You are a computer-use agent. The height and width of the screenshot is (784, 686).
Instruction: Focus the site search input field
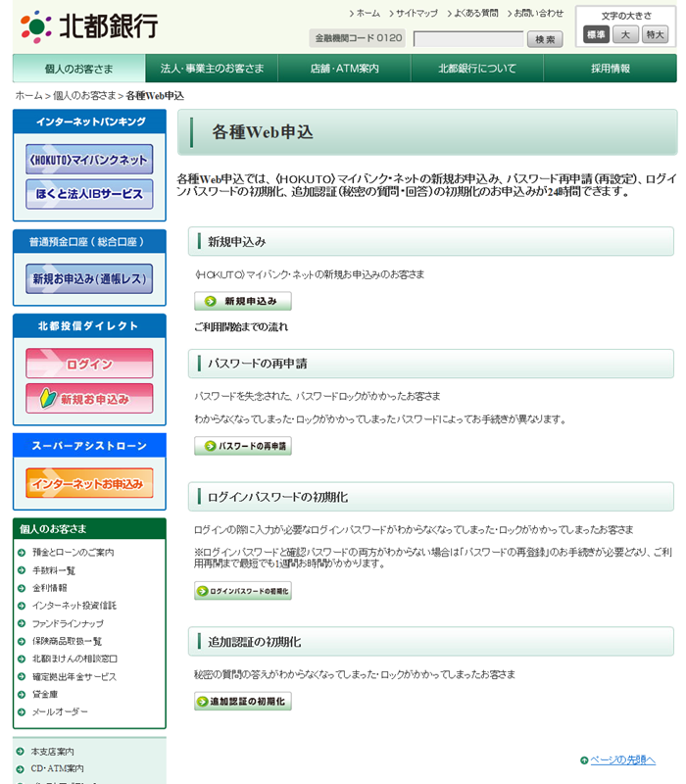click(468, 39)
